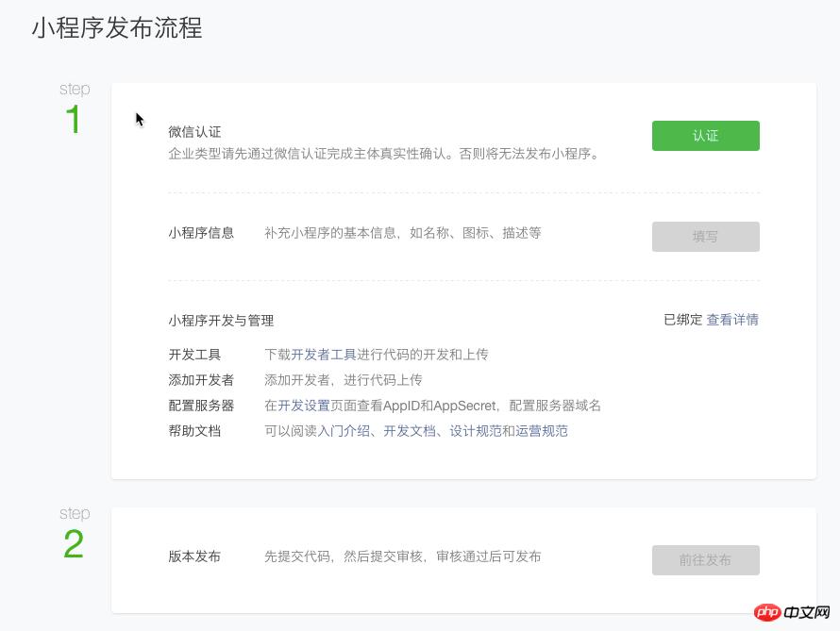The image size is (840, 631).
Task: Open the 入门介绍 help document
Action: point(344,431)
